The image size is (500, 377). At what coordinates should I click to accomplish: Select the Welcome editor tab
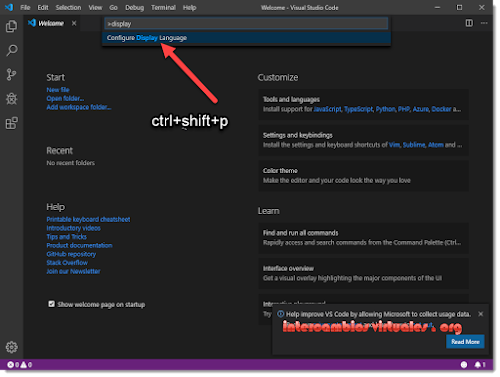pos(51,23)
